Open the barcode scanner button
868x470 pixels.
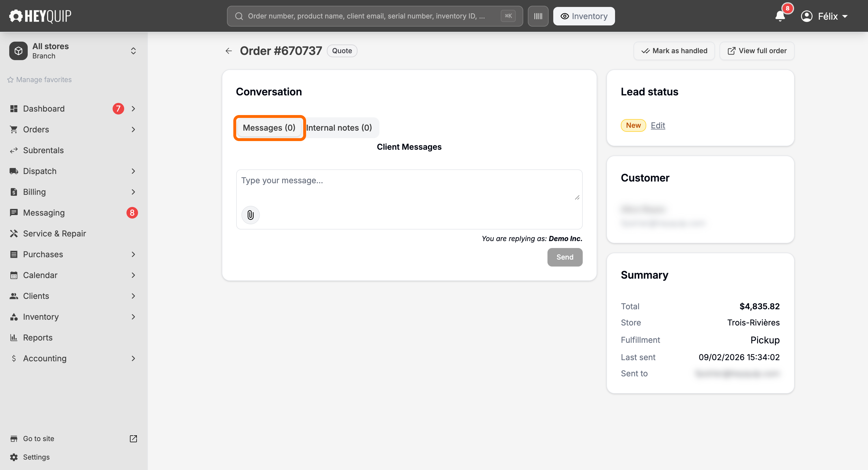pyautogui.click(x=538, y=16)
